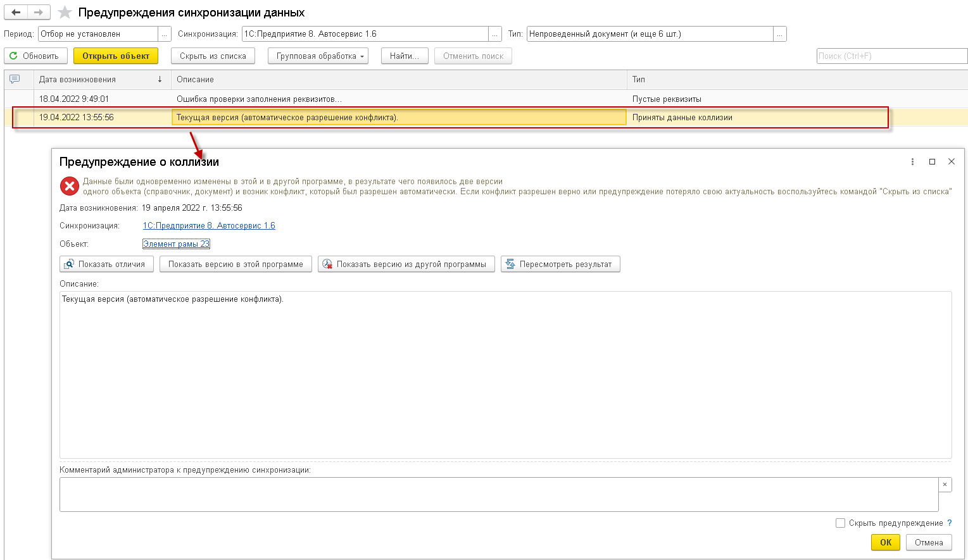Close the collision warning dialog

(x=951, y=162)
